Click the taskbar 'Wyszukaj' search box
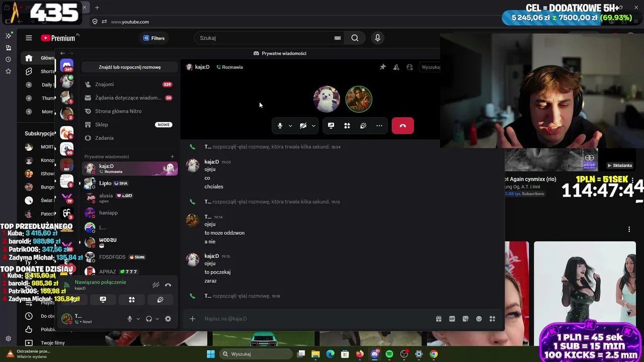This screenshot has height=362, width=644. click(255, 354)
